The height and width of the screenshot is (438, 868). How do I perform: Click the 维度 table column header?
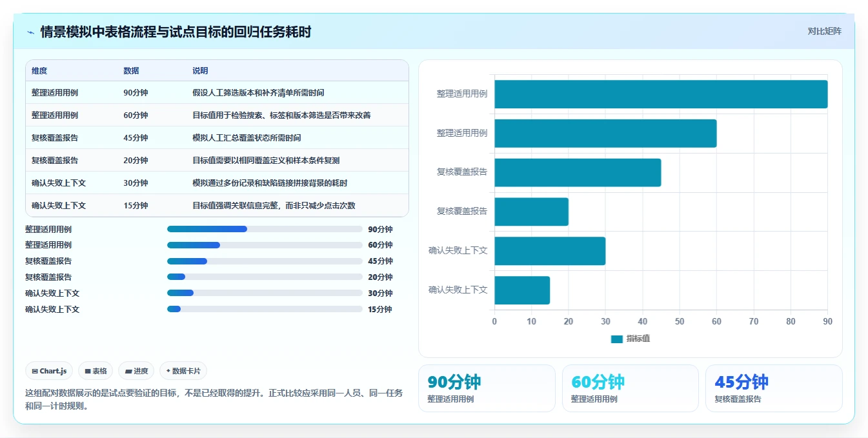39,71
